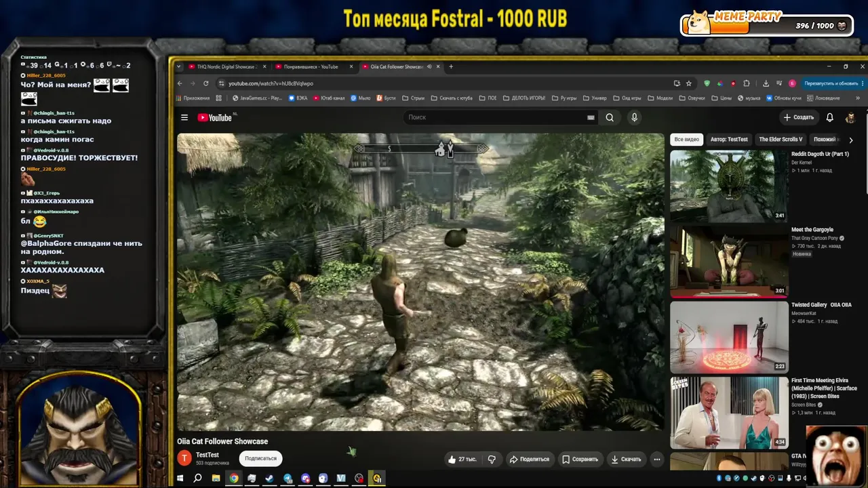The width and height of the screenshot is (868, 488).
Task: Open the Ютаб канал bookmark
Action: point(330,98)
